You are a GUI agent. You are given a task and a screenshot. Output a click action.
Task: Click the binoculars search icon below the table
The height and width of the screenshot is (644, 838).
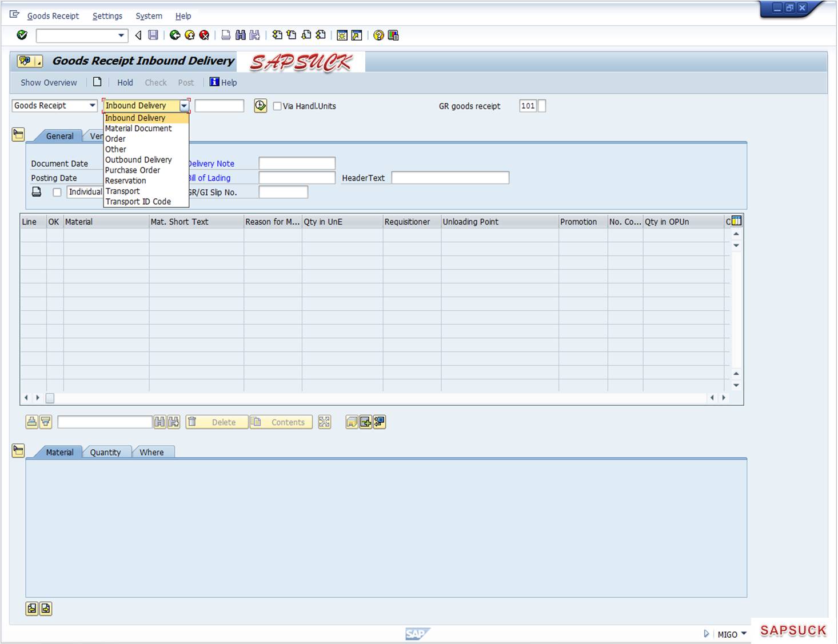159,422
